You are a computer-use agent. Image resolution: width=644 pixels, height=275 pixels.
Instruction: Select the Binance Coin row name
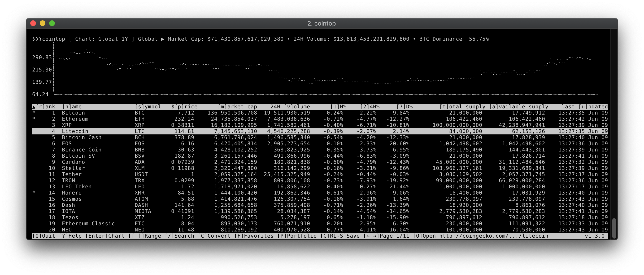point(82,150)
